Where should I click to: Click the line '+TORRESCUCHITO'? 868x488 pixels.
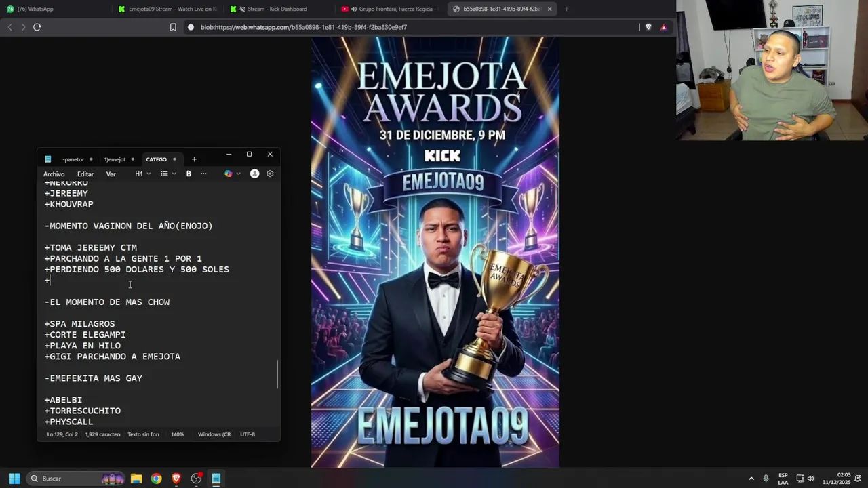[x=83, y=411]
